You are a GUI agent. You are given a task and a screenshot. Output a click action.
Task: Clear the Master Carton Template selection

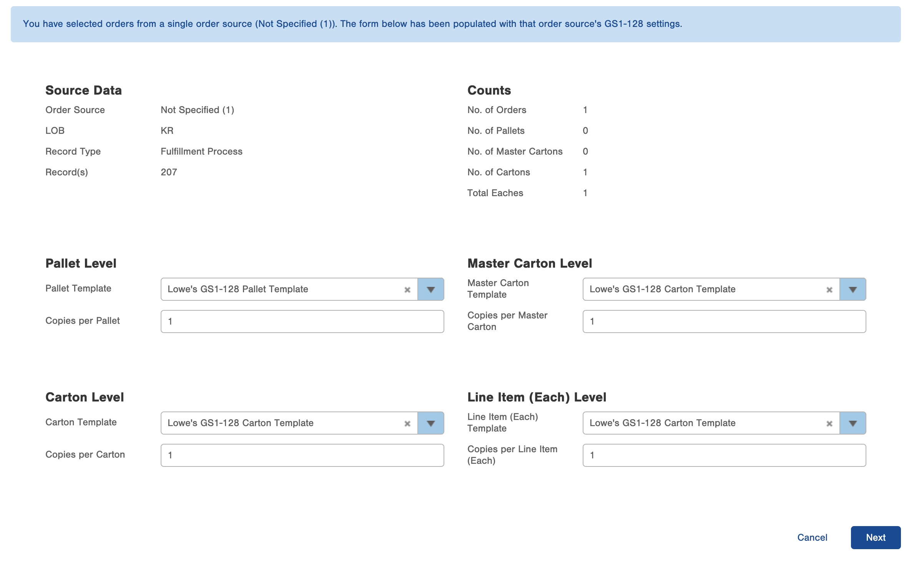coord(829,290)
